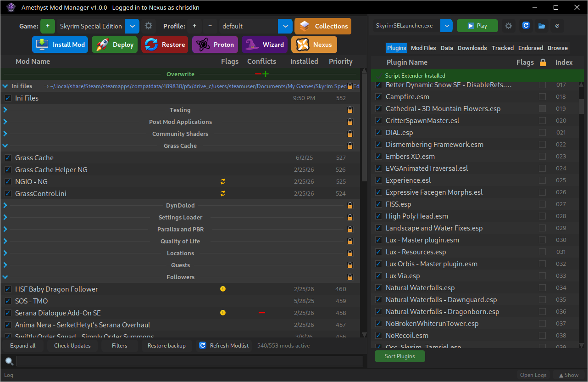Viewport: 588px width, 382px height.
Task: Open Proton tools
Action: pyautogui.click(x=215, y=45)
